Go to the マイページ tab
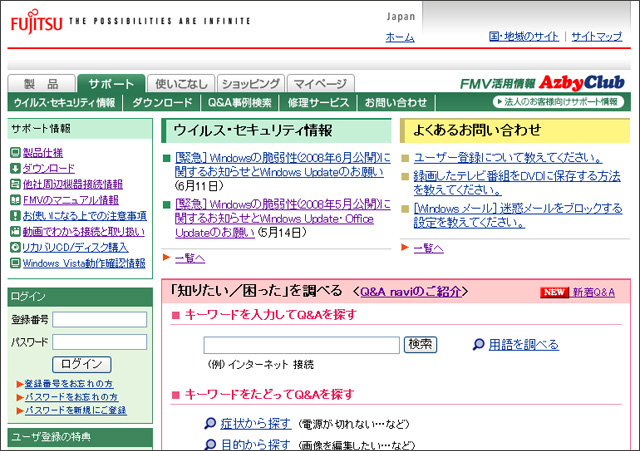Image resolution: width=640 pixels, height=451 pixels. [321, 84]
